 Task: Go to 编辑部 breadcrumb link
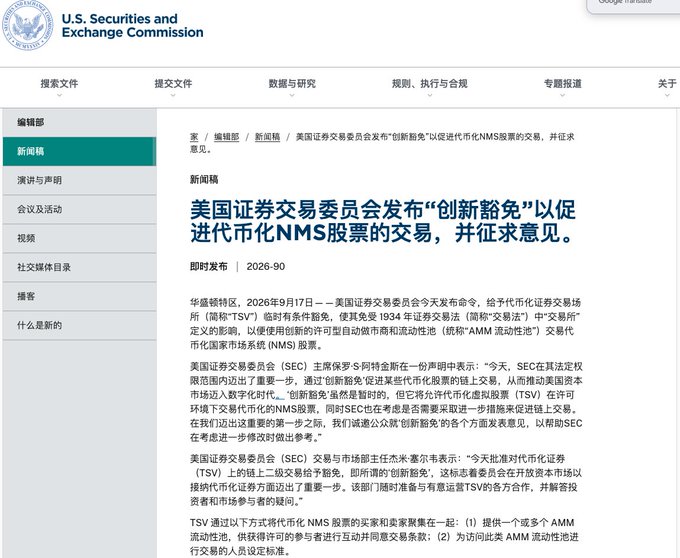point(226,137)
